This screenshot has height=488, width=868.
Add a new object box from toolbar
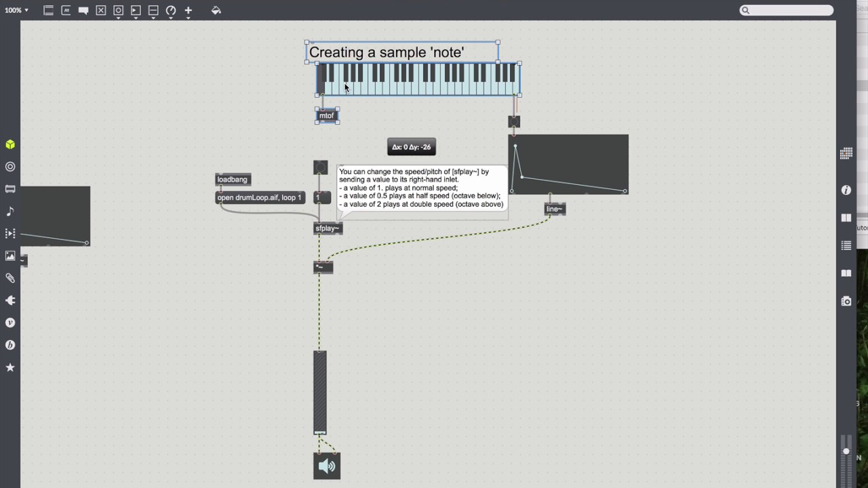[48, 10]
